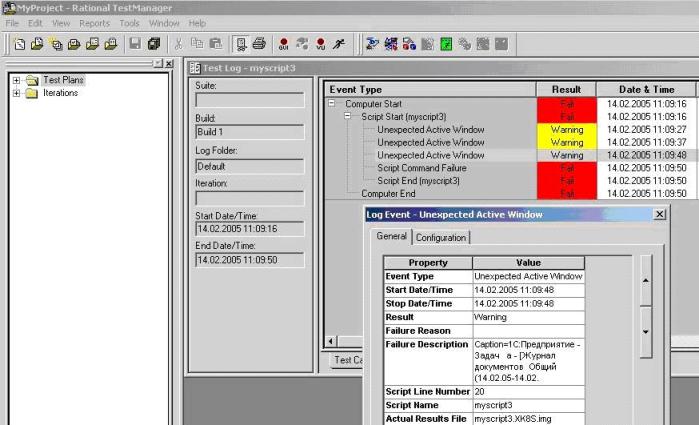Click the Start Date/Time field

point(250,229)
